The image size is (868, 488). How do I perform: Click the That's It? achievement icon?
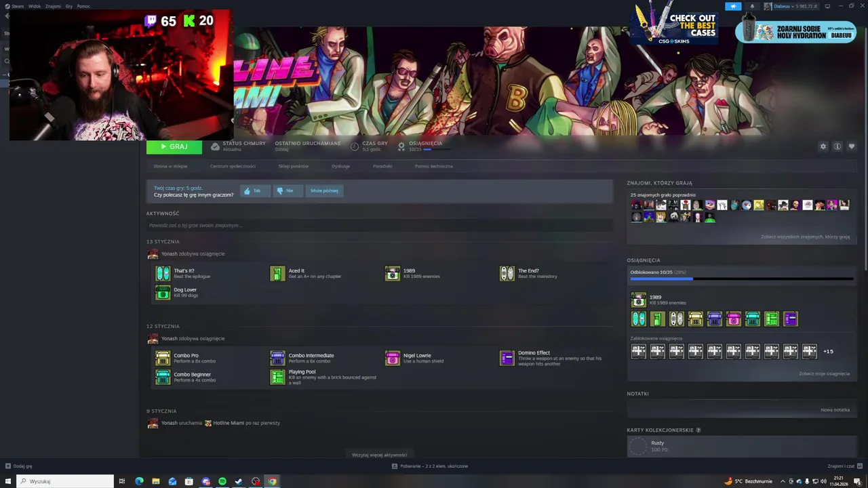[163, 273]
